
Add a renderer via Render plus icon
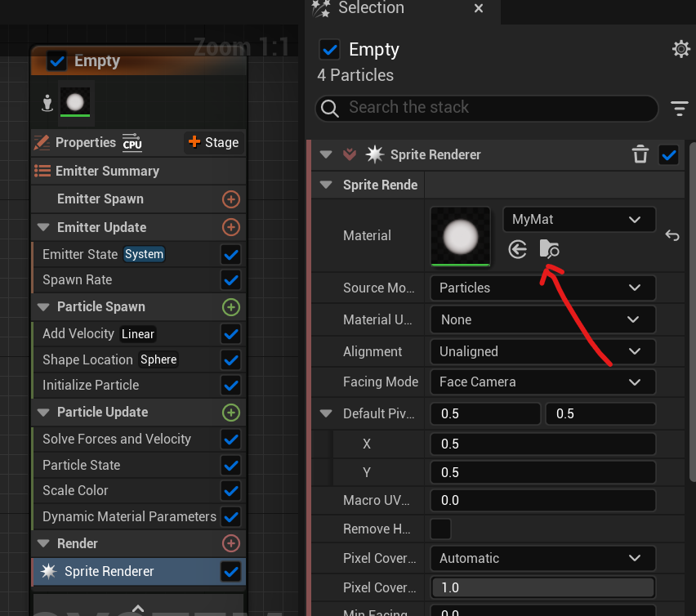(x=231, y=543)
